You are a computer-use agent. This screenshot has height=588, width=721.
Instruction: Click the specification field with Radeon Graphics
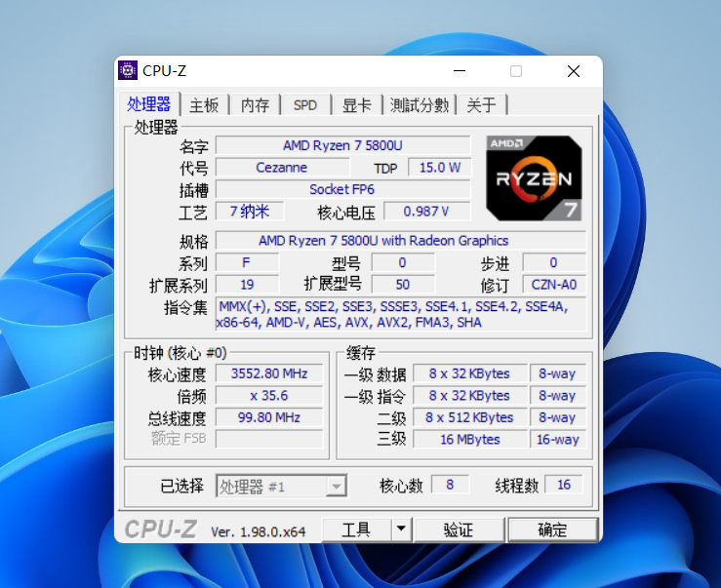pyautogui.click(x=401, y=241)
